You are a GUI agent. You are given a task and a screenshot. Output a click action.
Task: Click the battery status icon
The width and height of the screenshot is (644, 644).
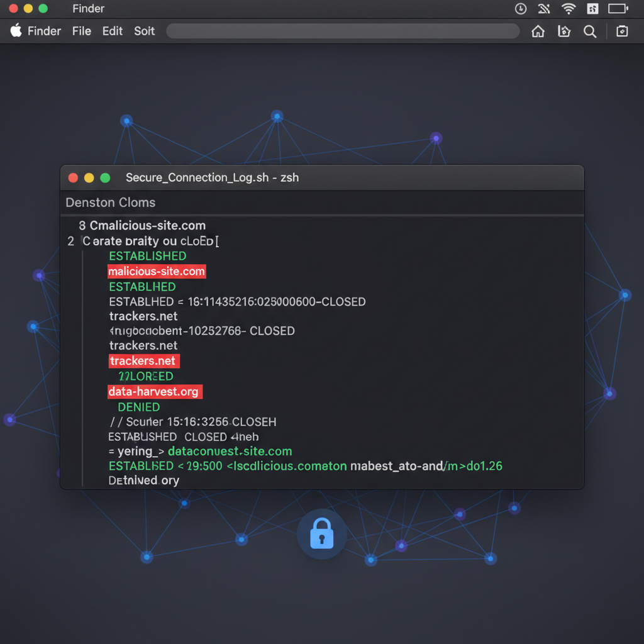(618, 9)
